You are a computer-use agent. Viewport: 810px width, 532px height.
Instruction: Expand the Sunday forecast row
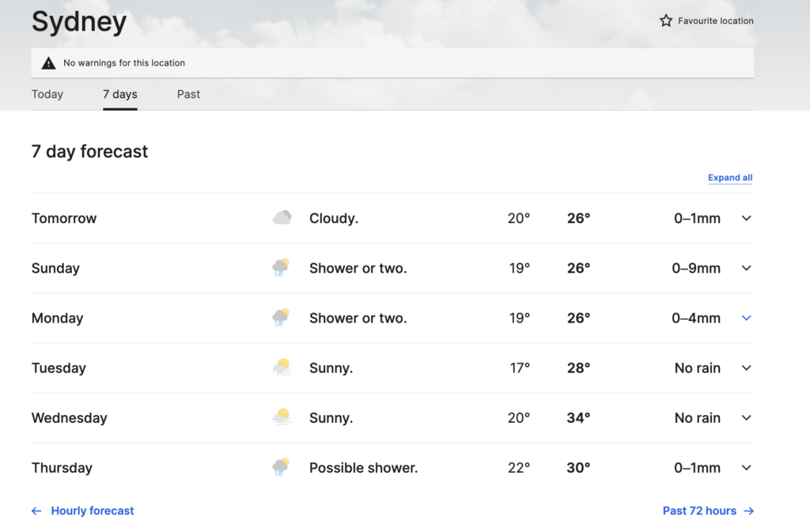pos(746,268)
